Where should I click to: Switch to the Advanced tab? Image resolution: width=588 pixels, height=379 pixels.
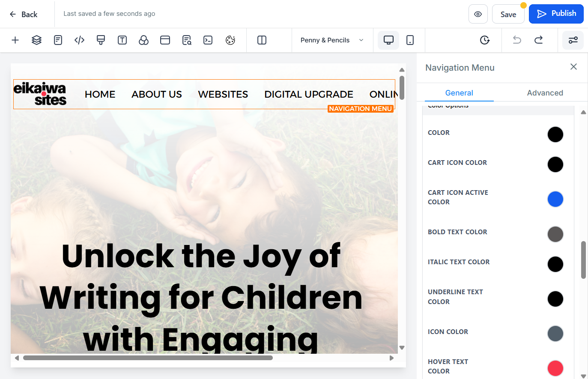tap(545, 93)
